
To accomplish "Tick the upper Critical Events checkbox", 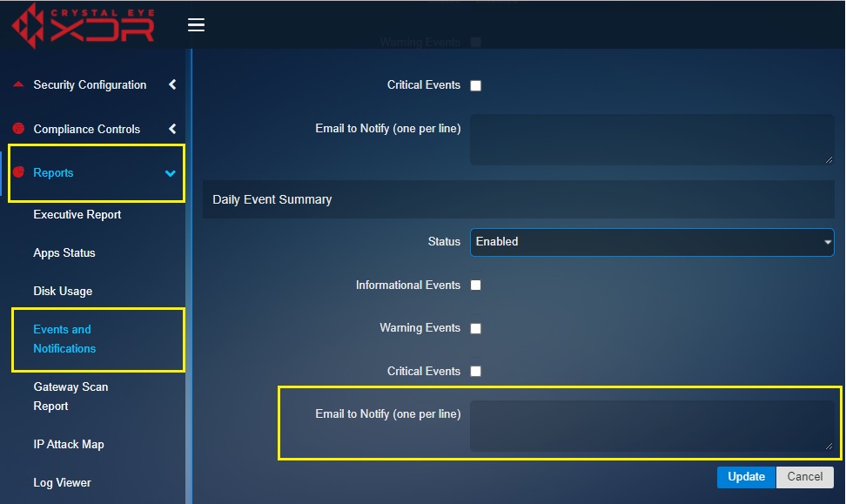I will coord(475,85).
